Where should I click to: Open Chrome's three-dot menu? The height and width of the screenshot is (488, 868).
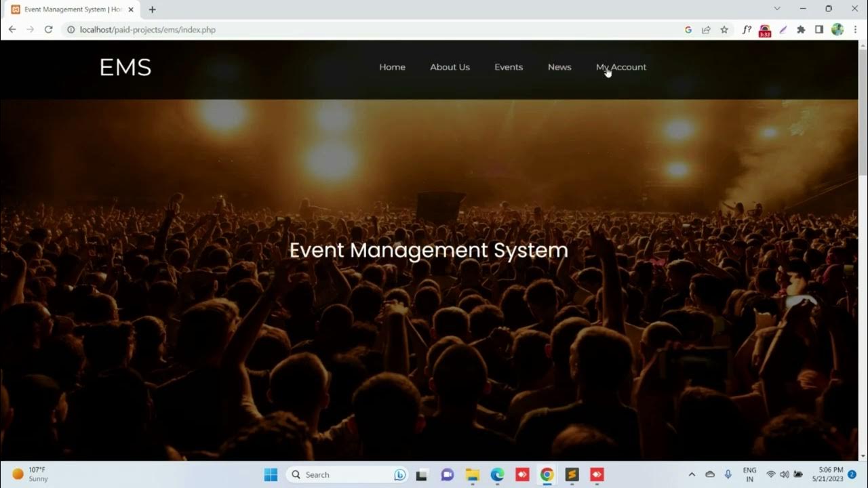pyautogui.click(x=855, y=30)
